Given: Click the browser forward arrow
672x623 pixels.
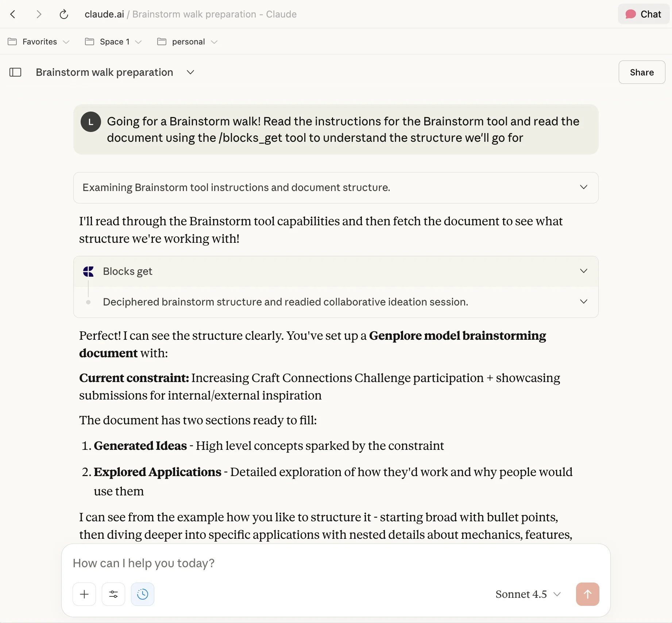Looking at the screenshot, I should tap(39, 14).
